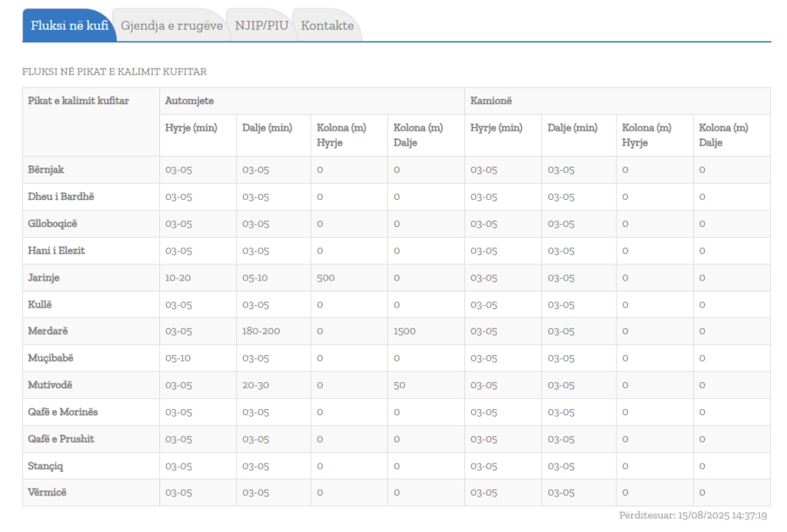
Task: Click Jarinje entry time 10-20
Action: 178,278
